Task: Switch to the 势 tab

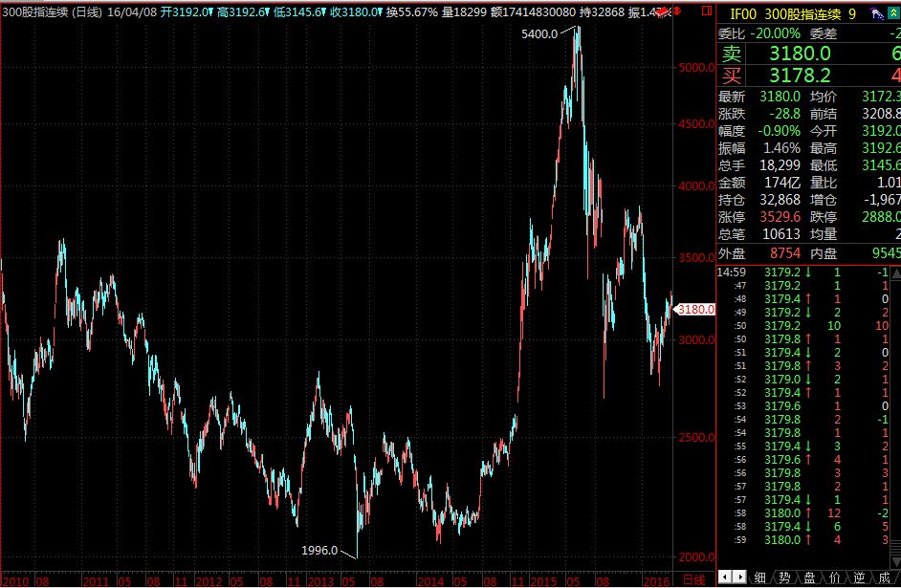Action: tap(784, 577)
